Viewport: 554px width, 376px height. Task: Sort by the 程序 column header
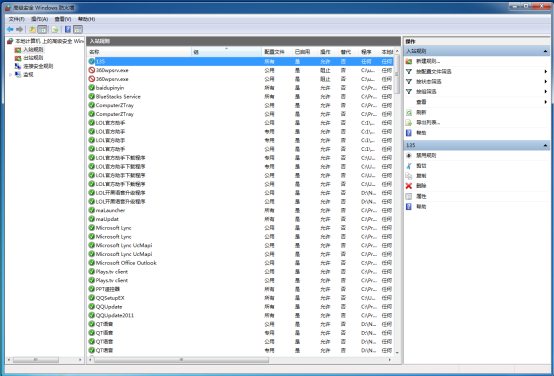click(x=369, y=52)
